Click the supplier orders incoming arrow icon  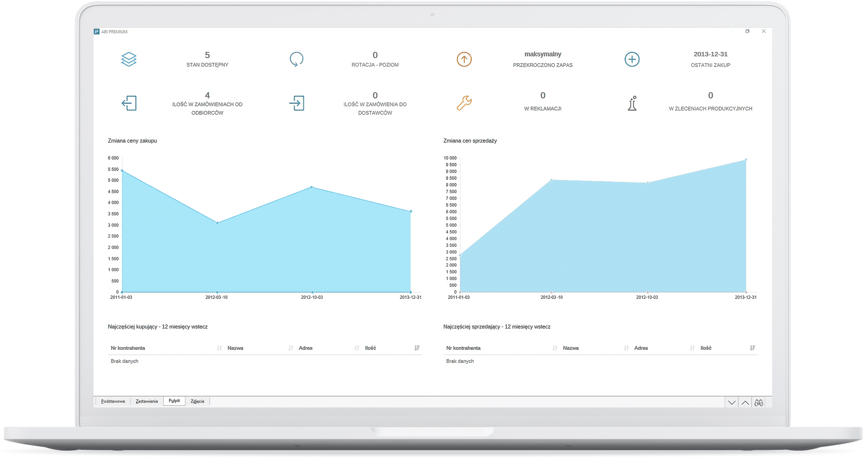click(x=297, y=103)
